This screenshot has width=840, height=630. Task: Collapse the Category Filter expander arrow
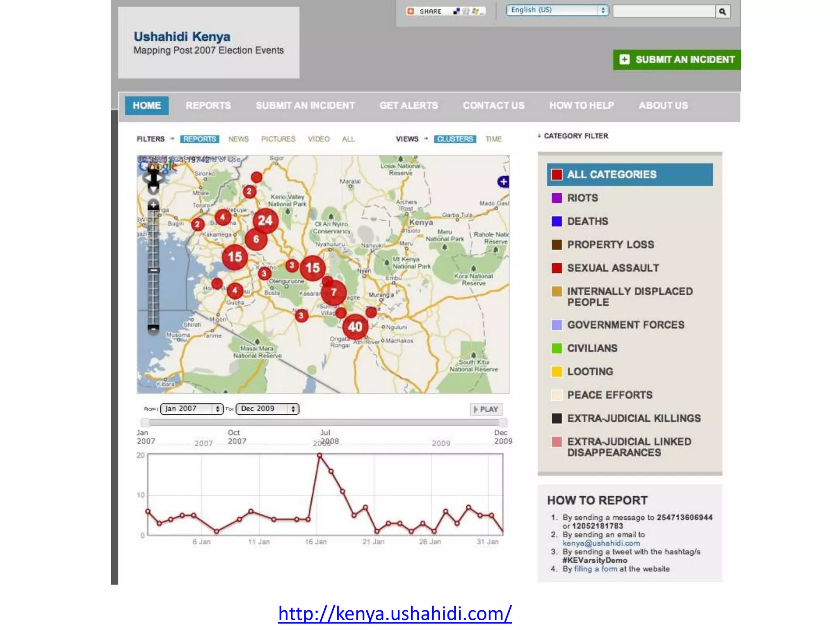tap(539, 136)
